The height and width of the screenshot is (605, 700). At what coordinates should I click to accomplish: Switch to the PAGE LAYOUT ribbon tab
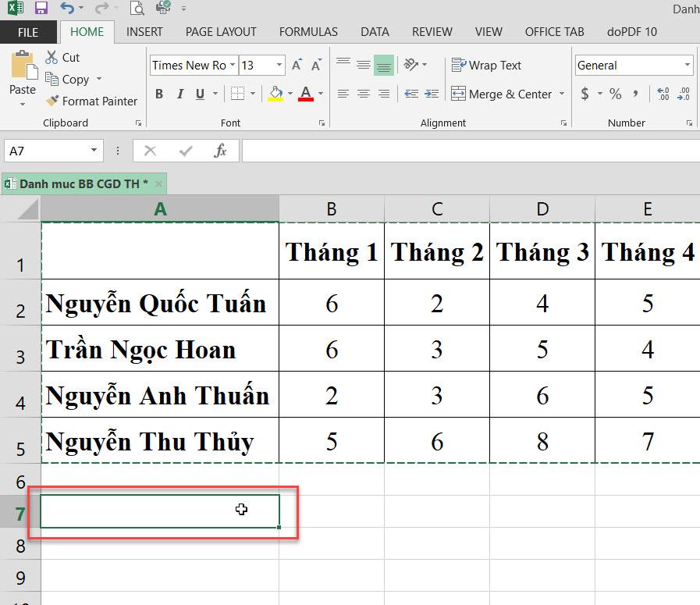click(221, 32)
